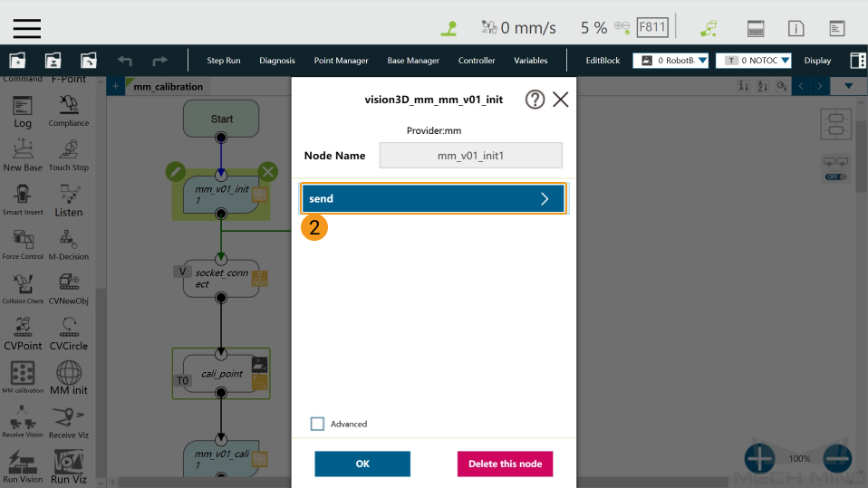Confirm with the OK button
Screen dimensions: 868x488
(x=362, y=464)
